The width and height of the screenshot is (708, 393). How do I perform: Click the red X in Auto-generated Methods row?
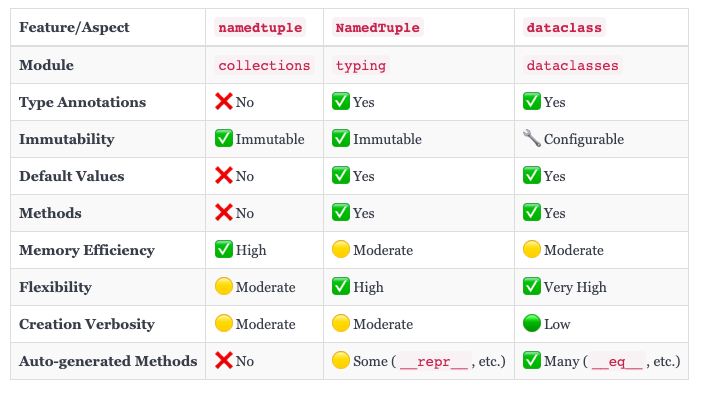pyautogui.click(x=224, y=360)
